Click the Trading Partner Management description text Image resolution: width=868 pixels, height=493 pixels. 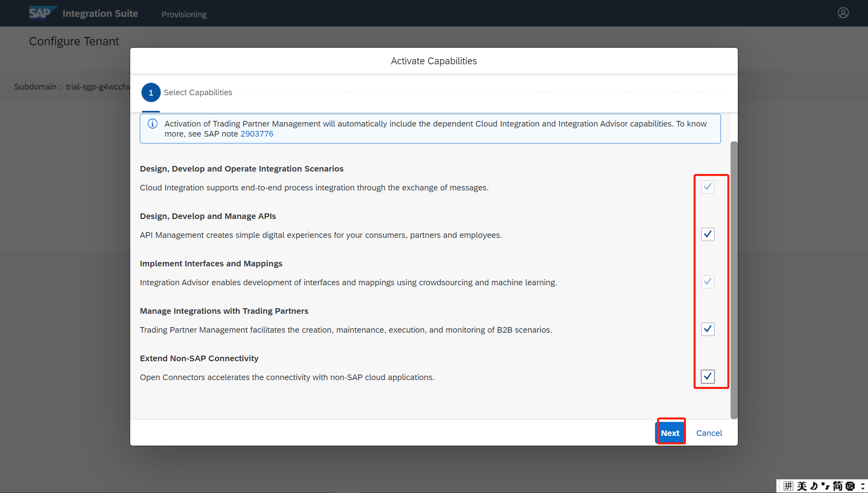click(346, 330)
